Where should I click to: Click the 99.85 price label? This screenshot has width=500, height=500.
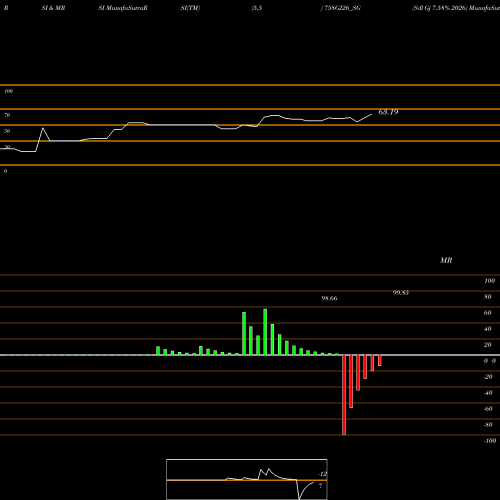pyautogui.click(x=401, y=293)
